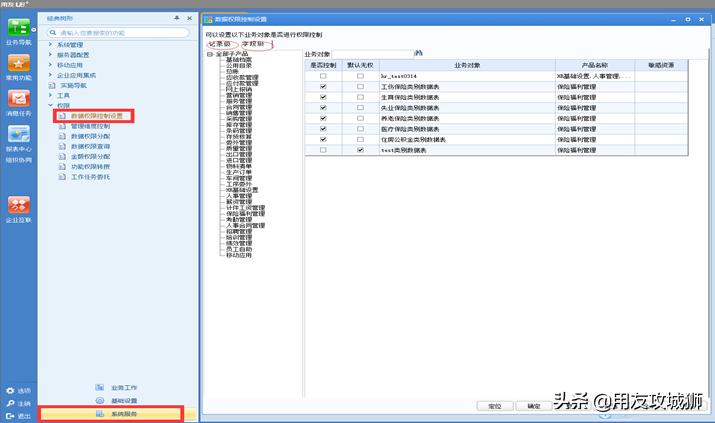Focus the 业务对象 filter input field

pos(372,54)
